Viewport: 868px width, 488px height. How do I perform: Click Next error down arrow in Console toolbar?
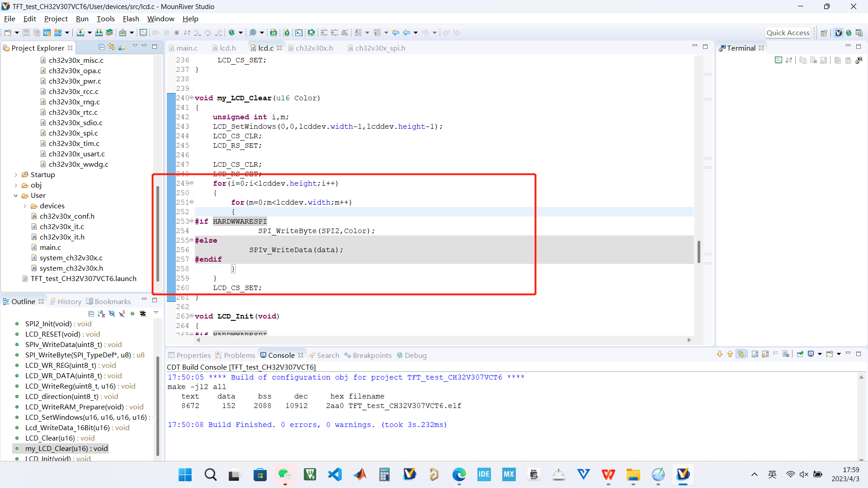pos(720,354)
